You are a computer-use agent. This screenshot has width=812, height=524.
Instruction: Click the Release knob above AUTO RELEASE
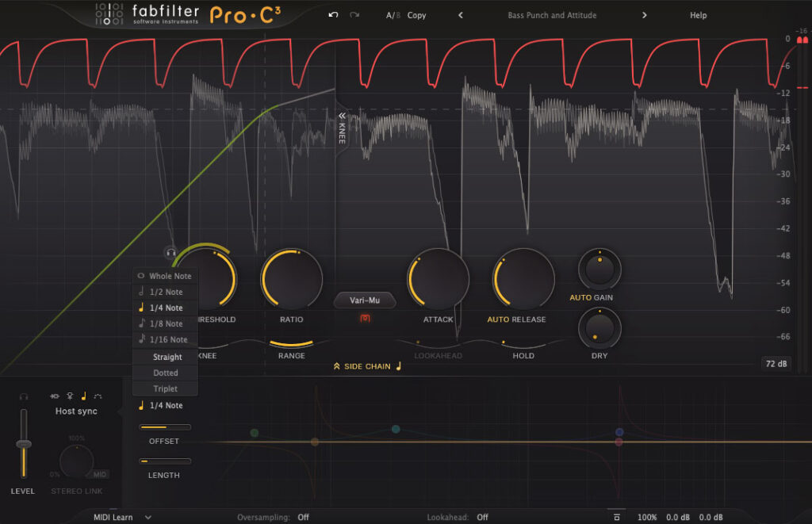click(523, 278)
